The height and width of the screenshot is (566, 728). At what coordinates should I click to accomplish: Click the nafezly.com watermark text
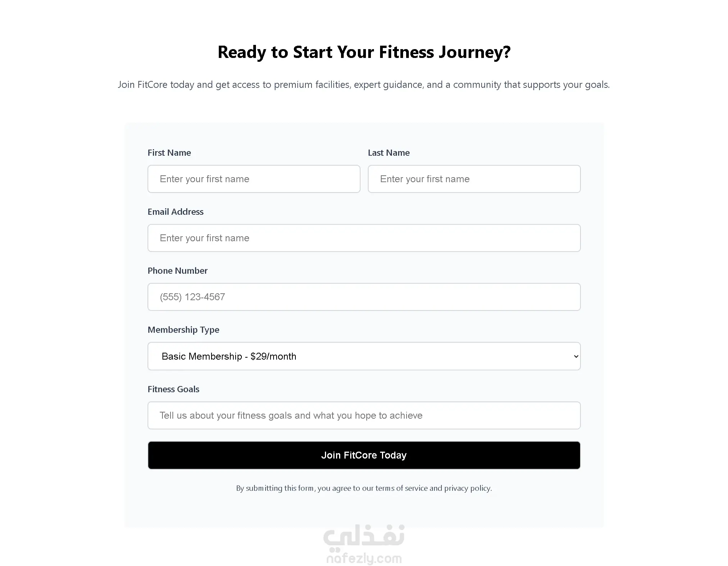[364, 559]
